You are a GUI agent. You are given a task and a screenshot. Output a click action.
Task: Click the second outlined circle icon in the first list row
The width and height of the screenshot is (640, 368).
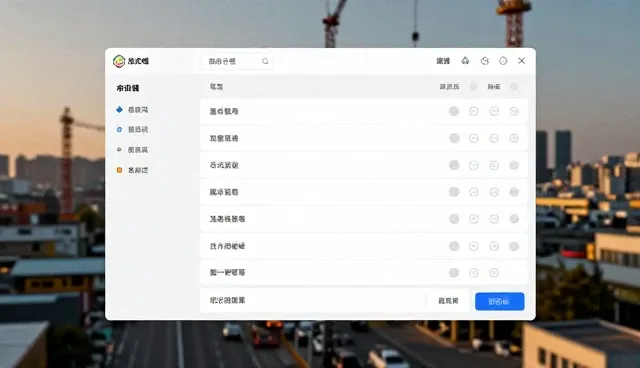[494, 111]
